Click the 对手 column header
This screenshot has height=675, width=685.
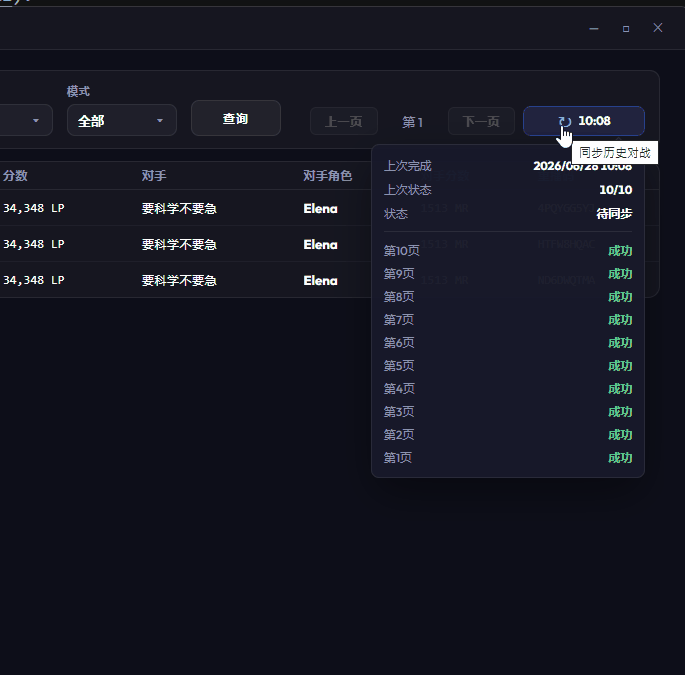(154, 176)
